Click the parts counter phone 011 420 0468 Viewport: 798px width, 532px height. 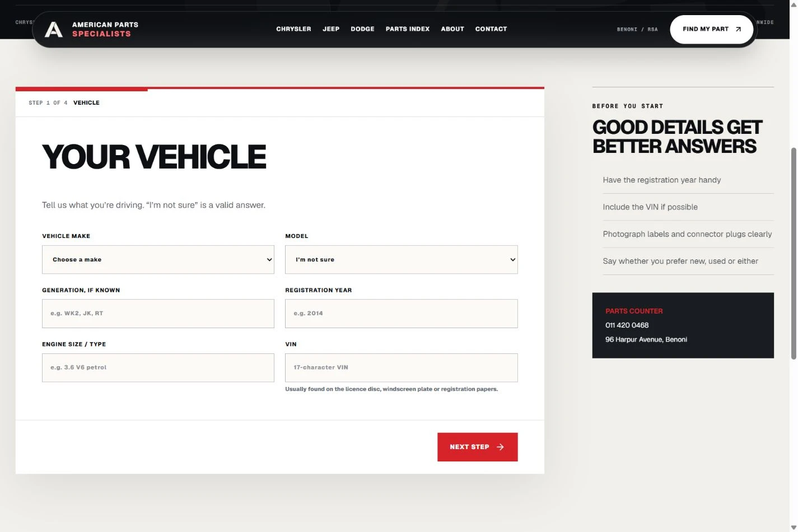pyautogui.click(x=627, y=325)
